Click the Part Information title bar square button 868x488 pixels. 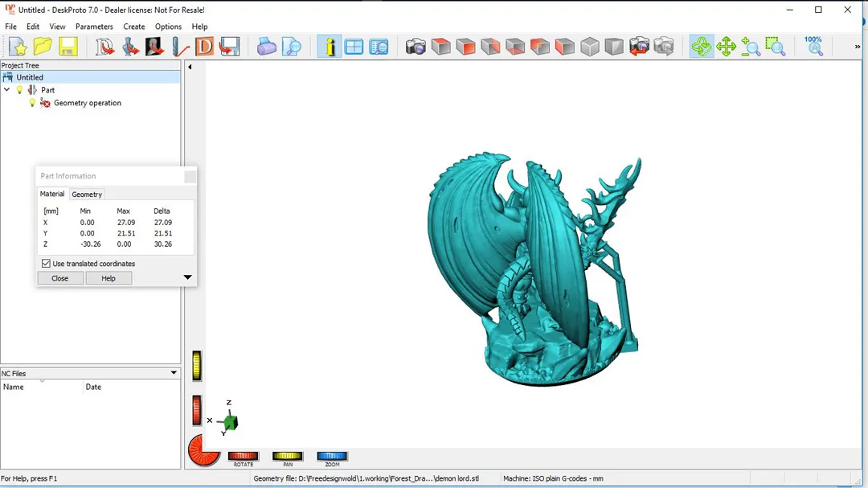click(x=190, y=177)
